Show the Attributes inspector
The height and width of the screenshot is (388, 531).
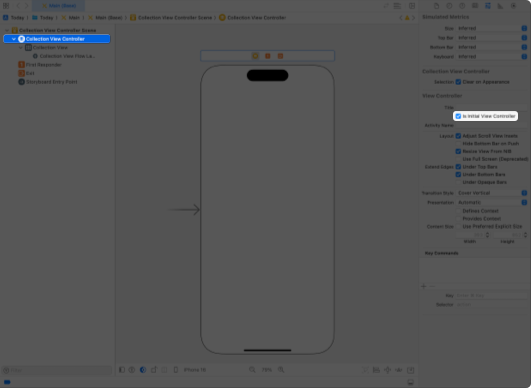488,6
